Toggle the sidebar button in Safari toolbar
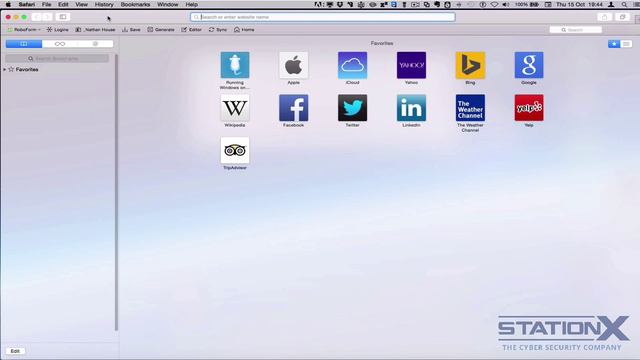Image resolution: width=640 pixels, height=360 pixels. [x=63, y=17]
